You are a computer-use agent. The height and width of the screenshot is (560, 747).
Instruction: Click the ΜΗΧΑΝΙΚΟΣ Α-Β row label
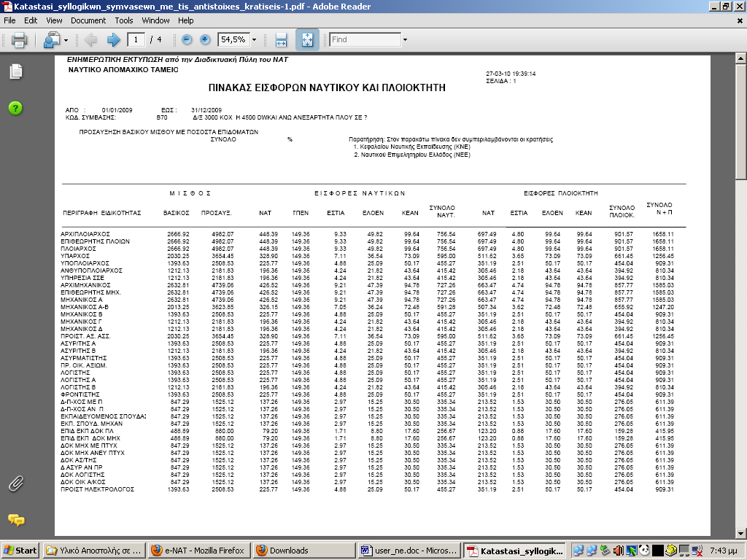coord(85,307)
